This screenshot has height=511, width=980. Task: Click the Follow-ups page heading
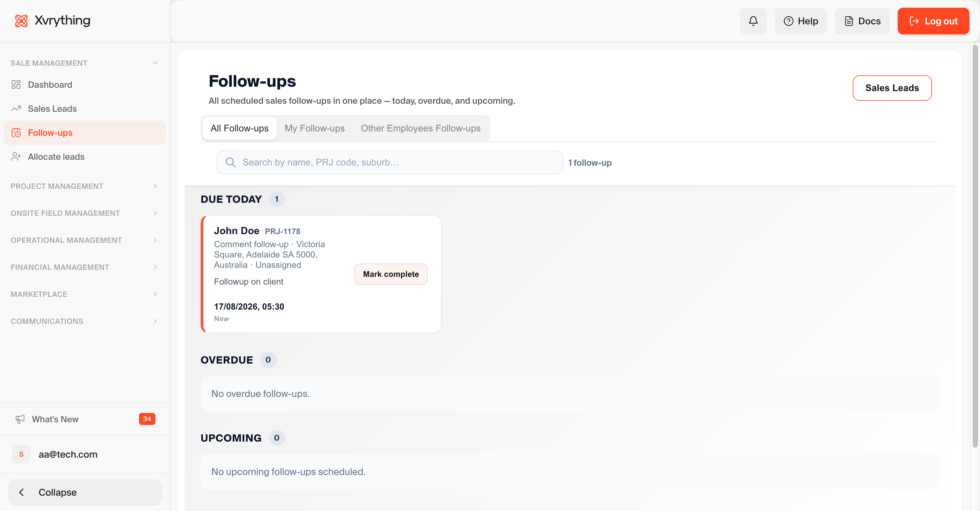point(252,81)
